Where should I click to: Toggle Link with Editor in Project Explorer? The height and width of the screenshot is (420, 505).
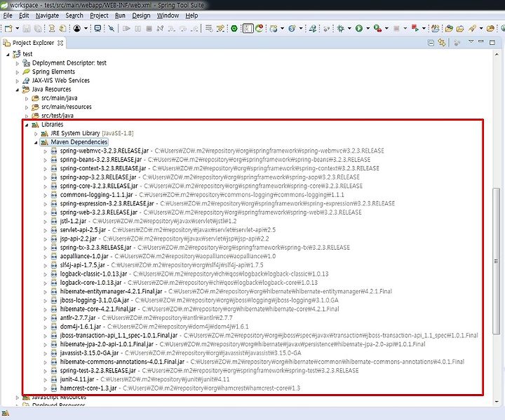click(442, 43)
